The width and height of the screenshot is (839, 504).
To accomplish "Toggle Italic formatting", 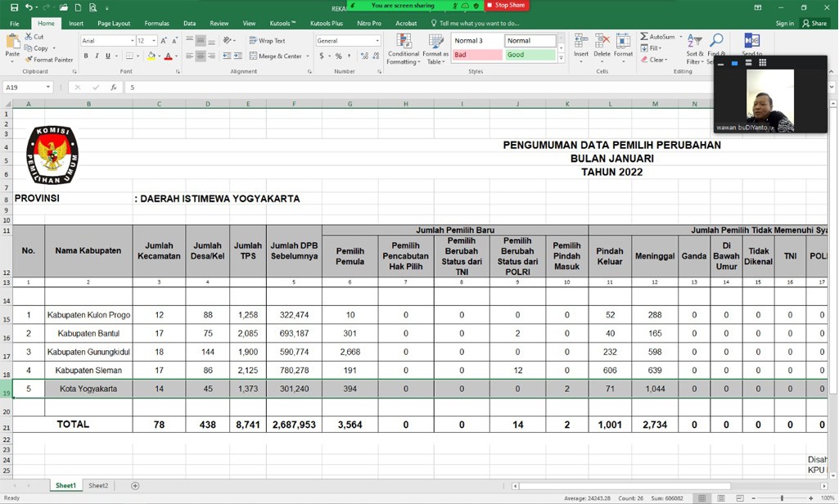I will point(97,56).
